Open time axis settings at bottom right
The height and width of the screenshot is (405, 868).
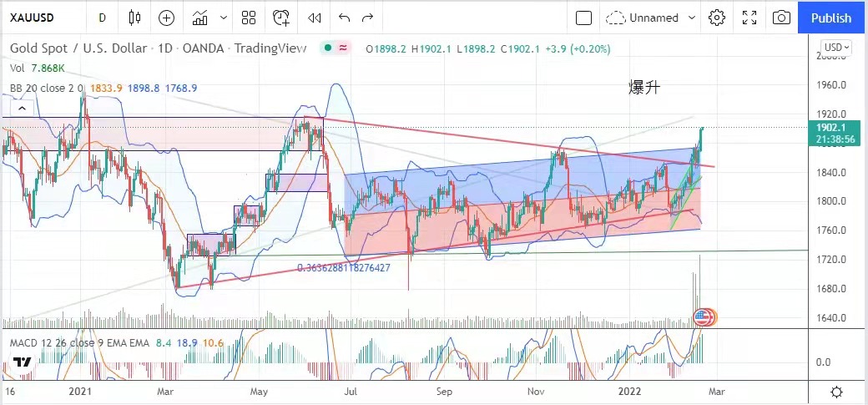(x=836, y=392)
